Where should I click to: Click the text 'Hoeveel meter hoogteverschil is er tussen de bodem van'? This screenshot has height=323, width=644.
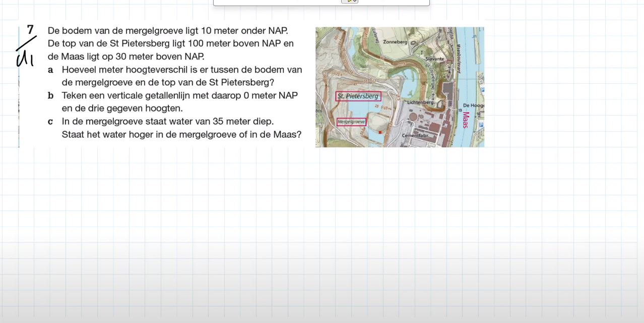pos(182,70)
